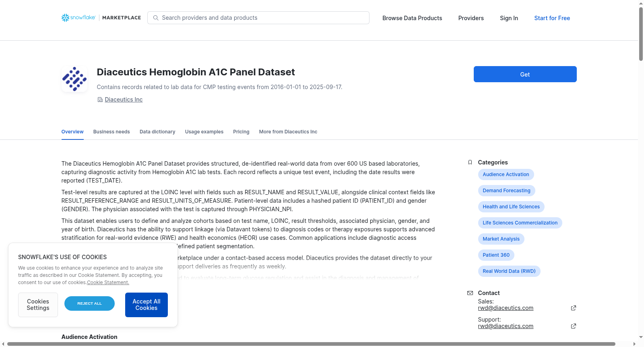This screenshot has height=347, width=644.
Task: Click the Snowflake logo in the header
Action: click(78, 18)
